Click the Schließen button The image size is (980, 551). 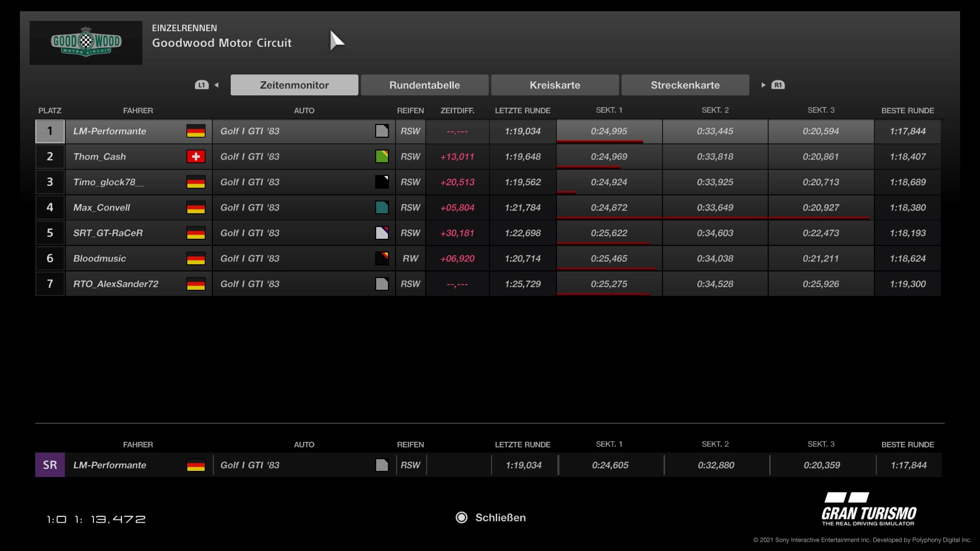500,517
